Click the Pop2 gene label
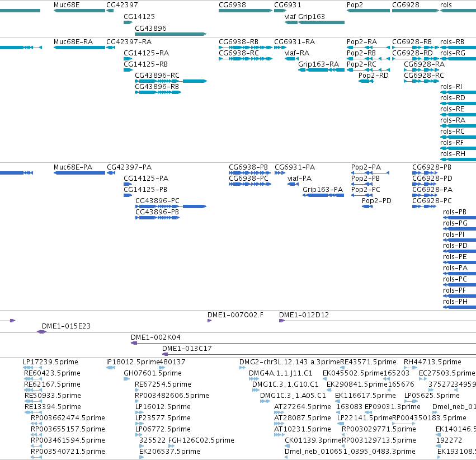The width and height of the screenshot is (476, 460). [x=355, y=5]
